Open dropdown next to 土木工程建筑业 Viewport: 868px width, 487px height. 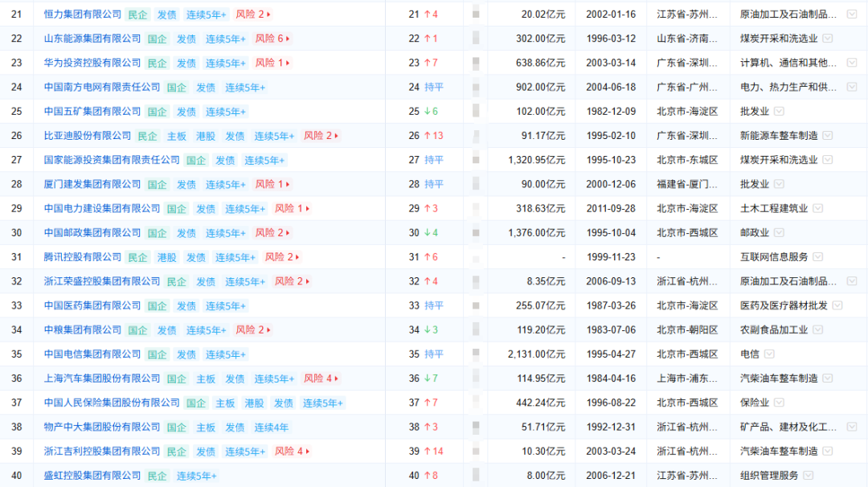(817, 209)
